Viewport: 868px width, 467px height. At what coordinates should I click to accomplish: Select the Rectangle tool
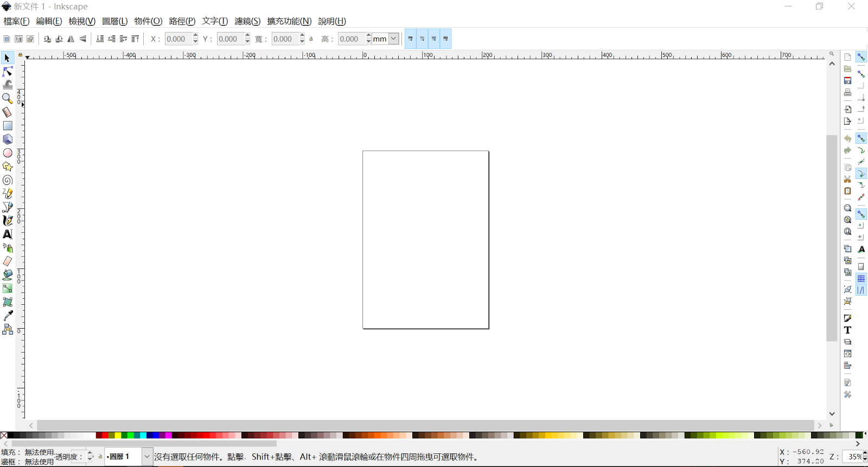click(7, 126)
